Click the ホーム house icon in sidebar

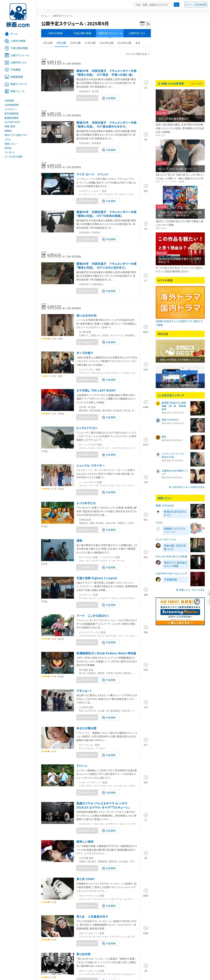pyautogui.click(x=7, y=34)
